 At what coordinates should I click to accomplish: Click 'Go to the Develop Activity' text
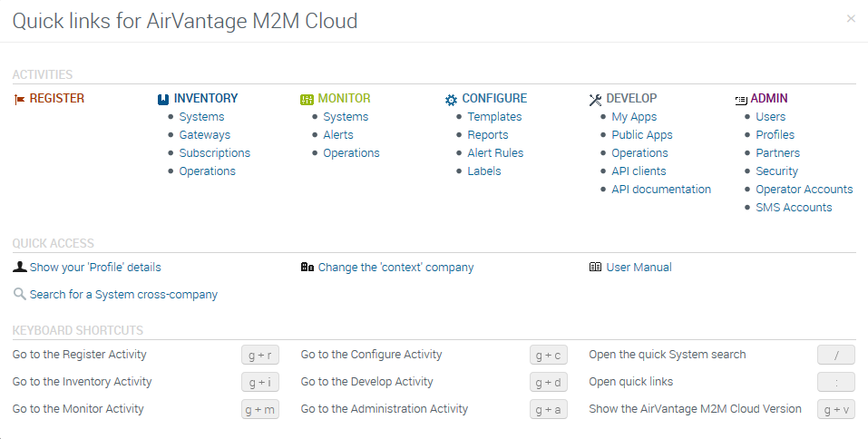[367, 382]
